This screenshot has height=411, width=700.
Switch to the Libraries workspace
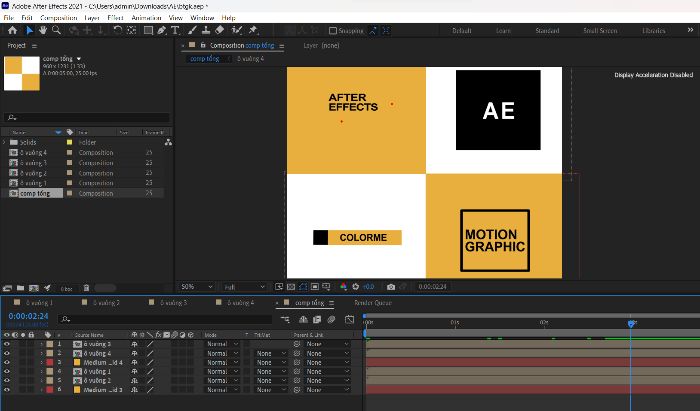[654, 30]
